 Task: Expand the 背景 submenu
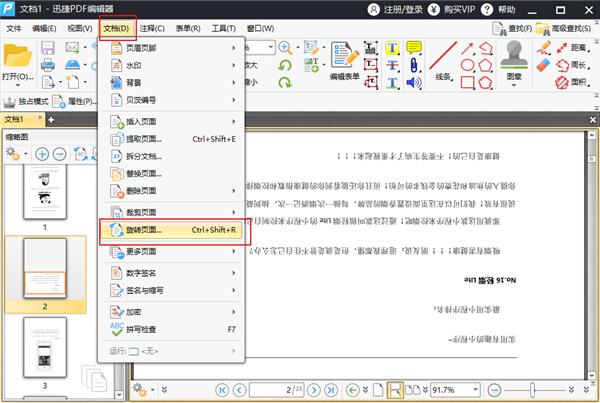coord(171,83)
